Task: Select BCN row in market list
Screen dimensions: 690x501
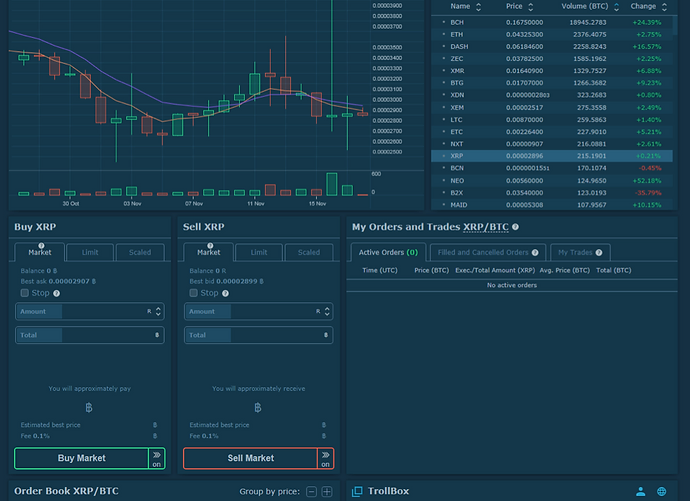Action: 552,168
